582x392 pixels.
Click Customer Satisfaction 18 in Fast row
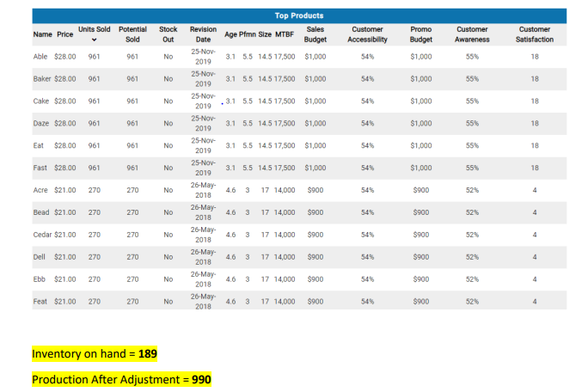535,168
